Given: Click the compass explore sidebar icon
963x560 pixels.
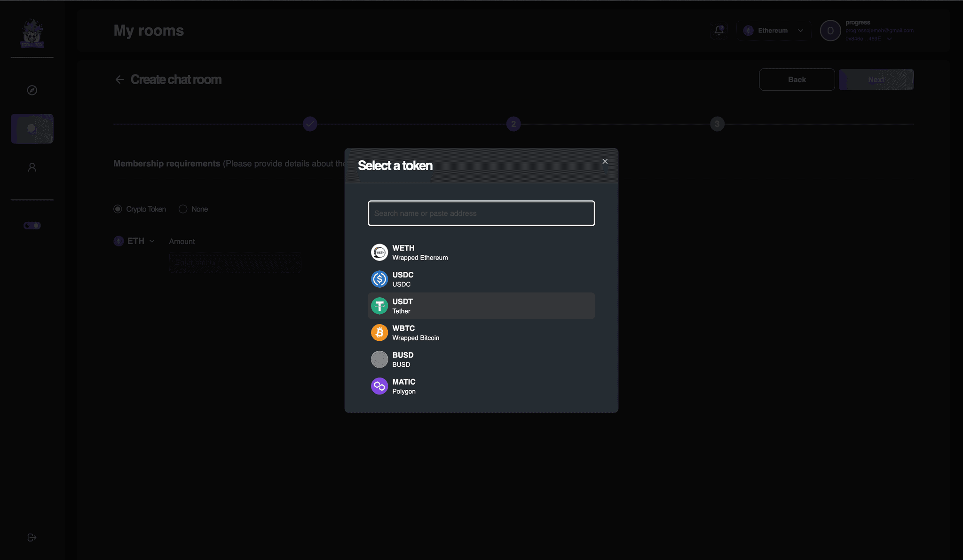Looking at the screenshot, I should 32,90.
